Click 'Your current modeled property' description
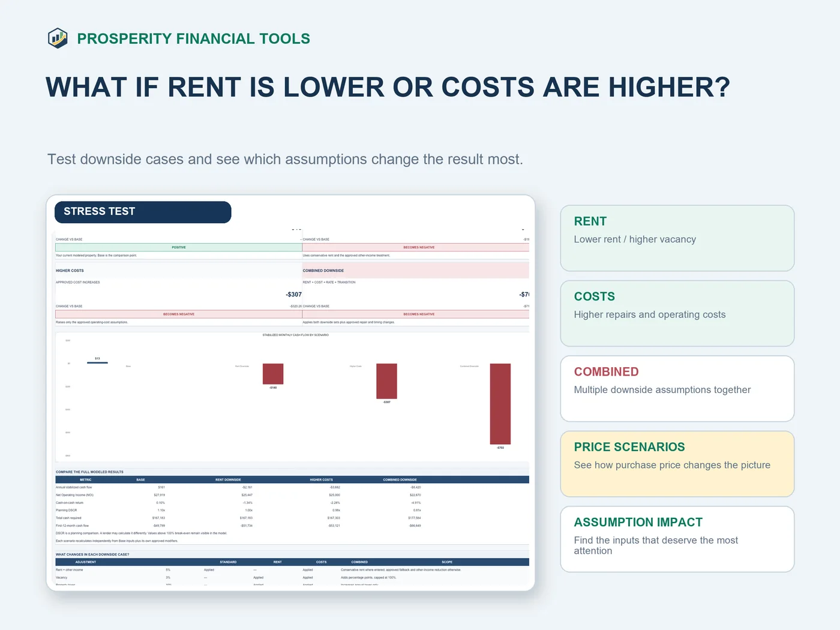The image size is (840, 630). 97,256
